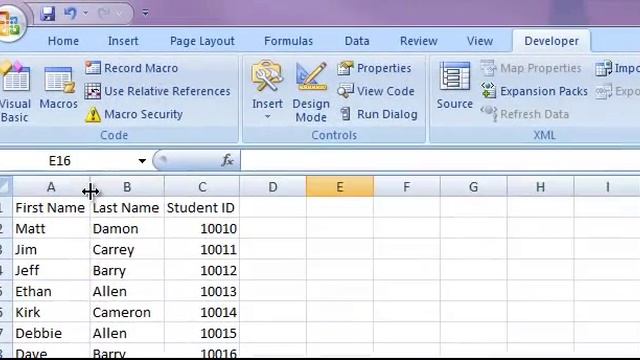This screenshot has height=360, width=640.
Task: Select the Data tab
Action: (x=357, y=41)
